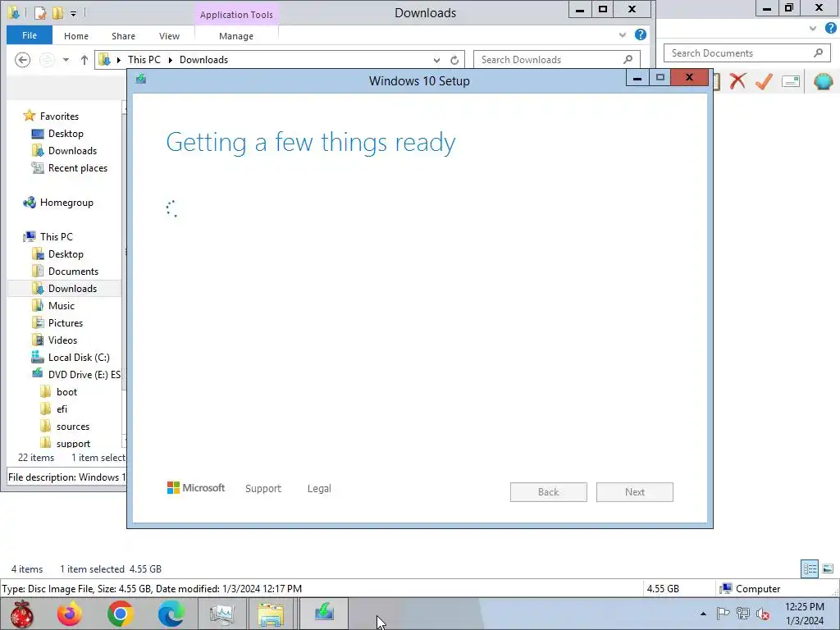Viewport: 840px width, 630px height.
Task: Open the support folder
Action: 73,444
